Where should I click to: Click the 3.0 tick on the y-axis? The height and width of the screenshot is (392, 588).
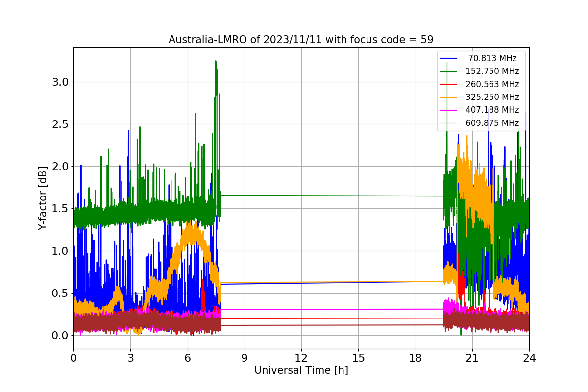(x=60, y=82)
